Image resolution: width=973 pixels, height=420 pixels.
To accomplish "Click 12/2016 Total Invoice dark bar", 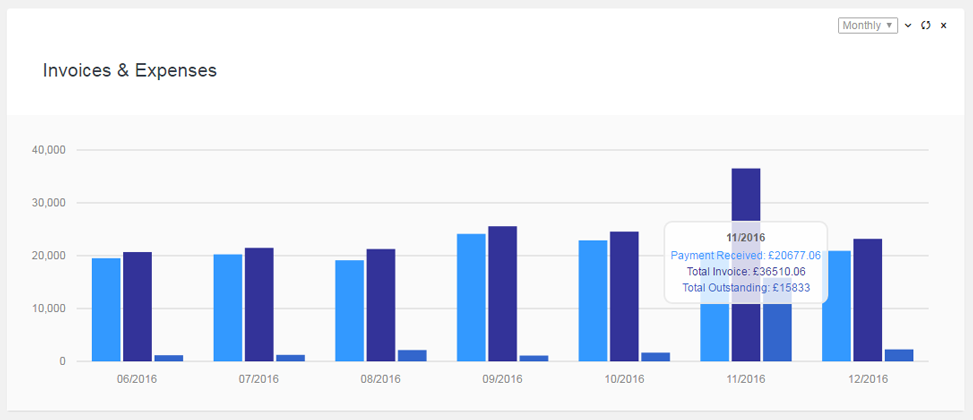I will point(867,299).
